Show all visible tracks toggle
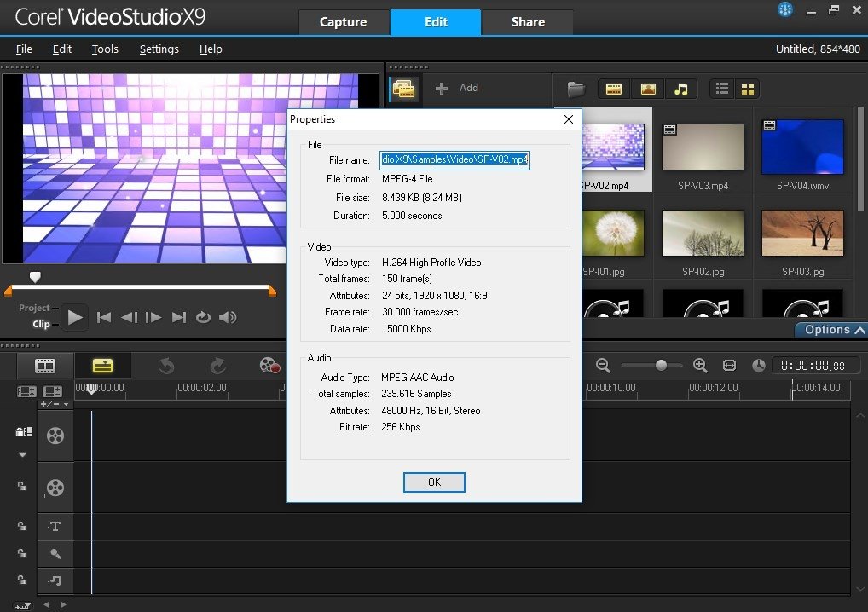868x612 pixels. coord(26,392)
